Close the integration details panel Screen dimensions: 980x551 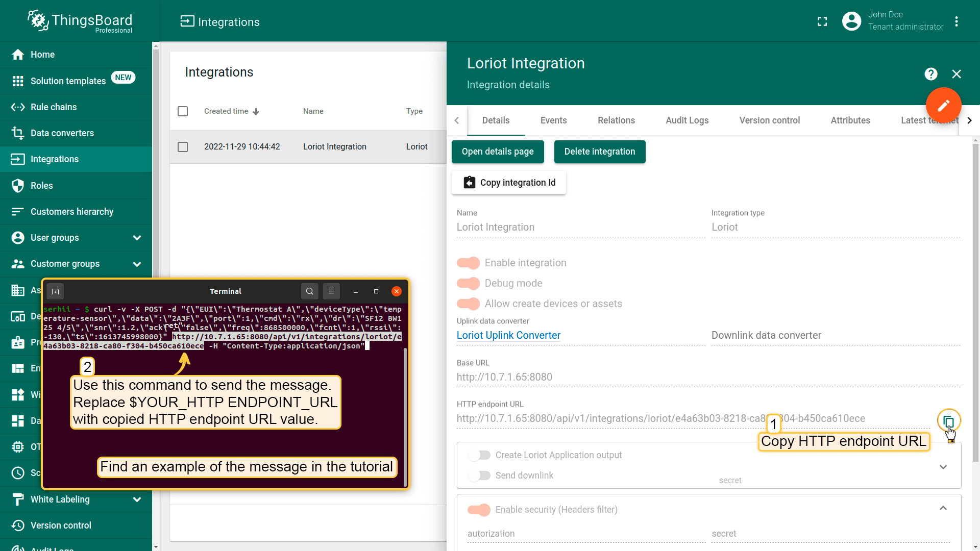pos(957,74)
